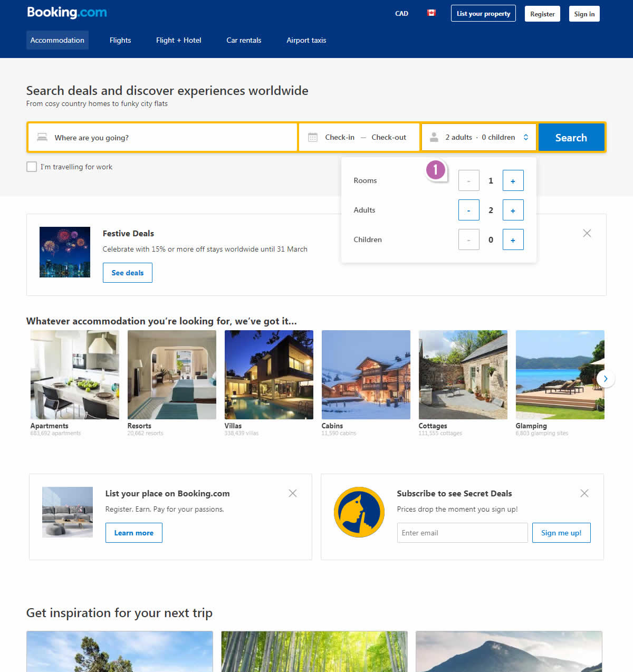This screenshot has height=672, width=633.
Task: Click the Booking.com logo
Action: (66, 13)
